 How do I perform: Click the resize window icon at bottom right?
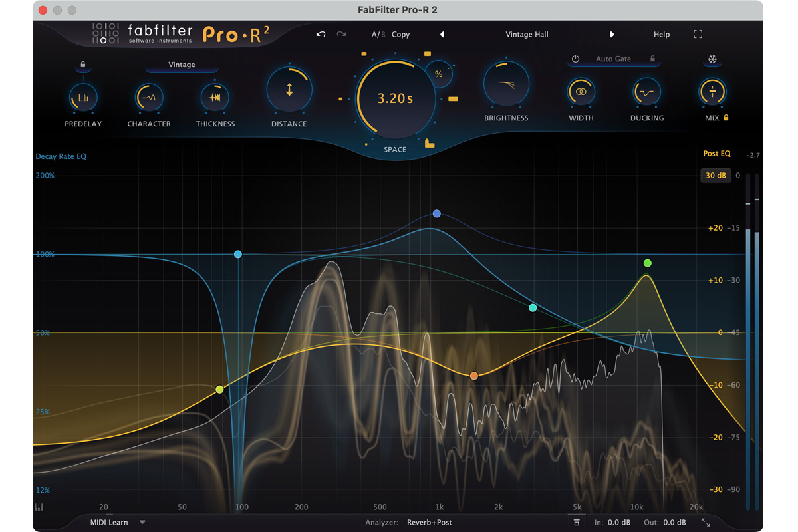(x=706, y=523)
